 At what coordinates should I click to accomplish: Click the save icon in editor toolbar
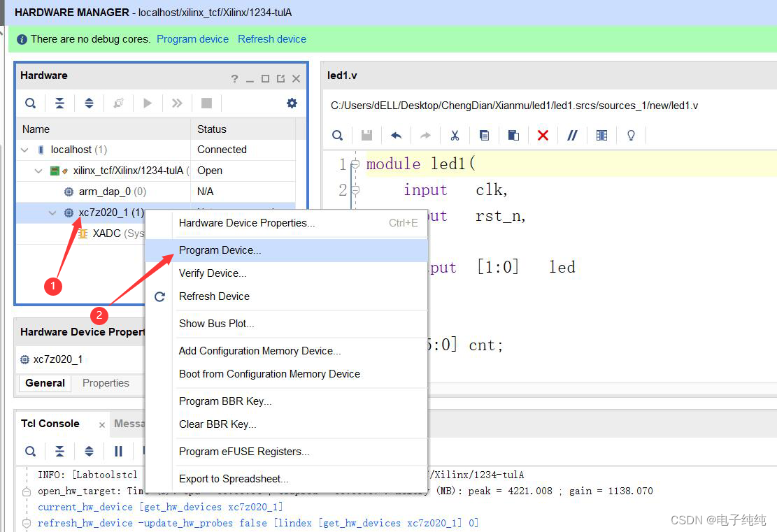click(366, 135)
